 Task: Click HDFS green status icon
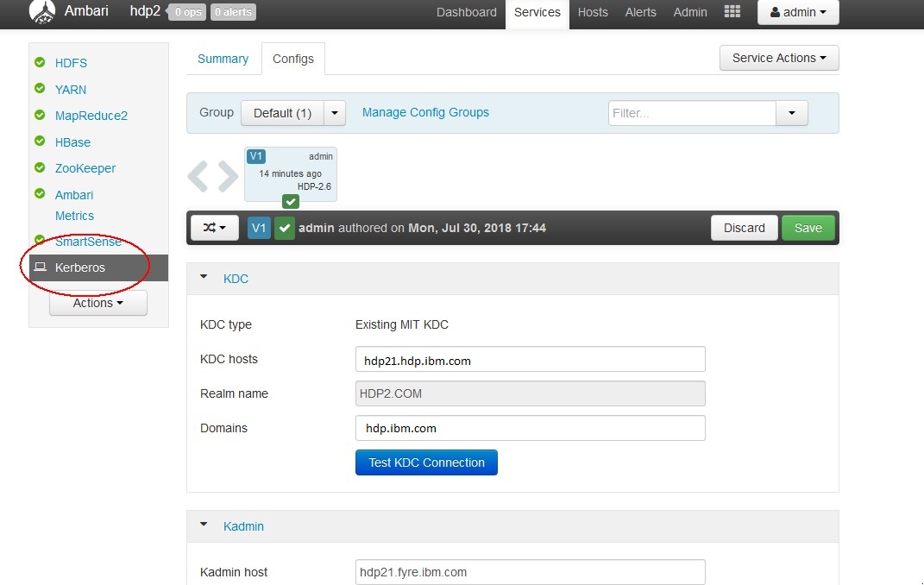pyautogui.click(x=40, y=63)
